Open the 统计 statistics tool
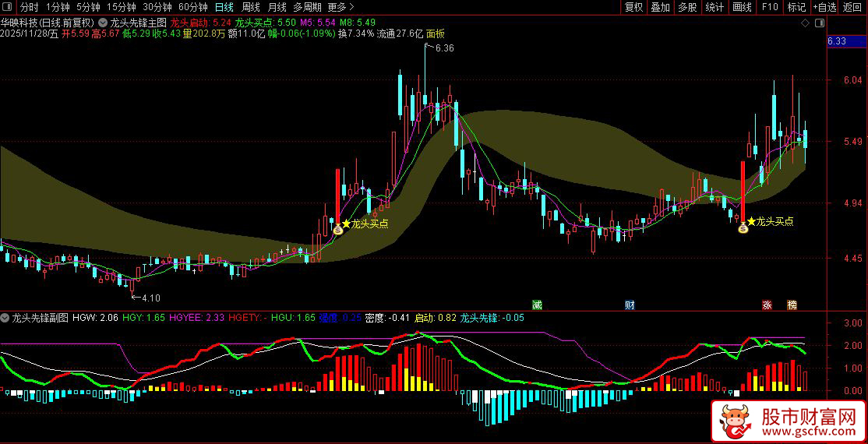Image resolution: width=868 pixels, height=444 pixels. pos(715,7)
